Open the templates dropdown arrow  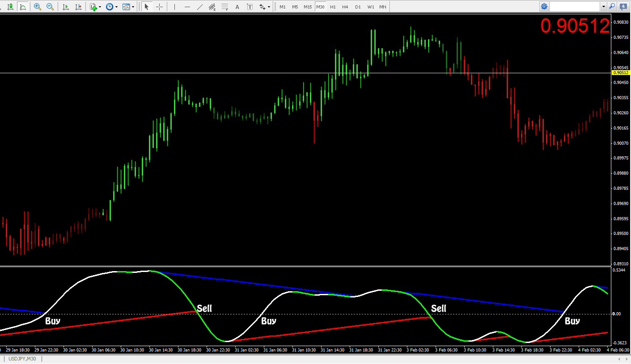pyautogui.click(x=133, y=7)
